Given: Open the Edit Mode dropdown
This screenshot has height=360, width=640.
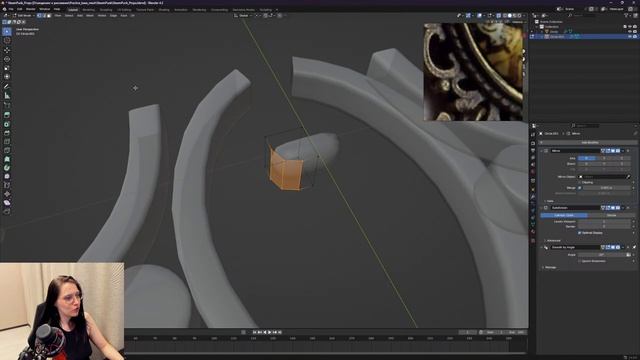Looking at the screenshot, I should pyautogui.click(x=24, y=16).
